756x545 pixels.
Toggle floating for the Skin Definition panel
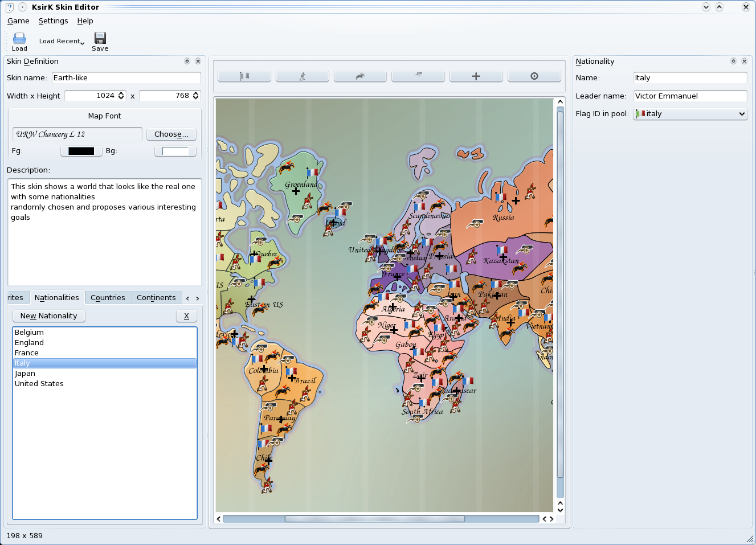coord(187,61)
